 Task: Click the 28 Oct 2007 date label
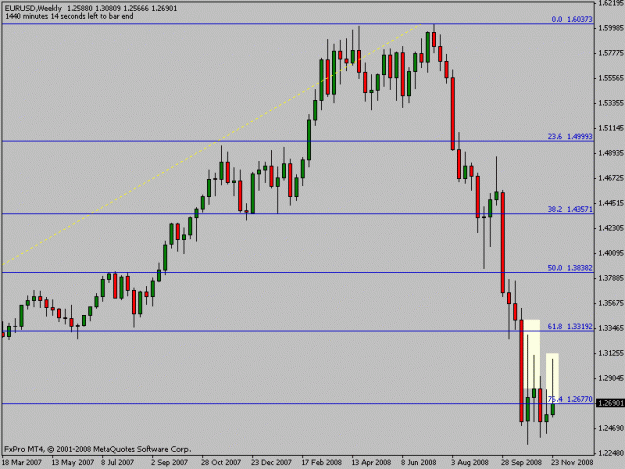point(221,463)
